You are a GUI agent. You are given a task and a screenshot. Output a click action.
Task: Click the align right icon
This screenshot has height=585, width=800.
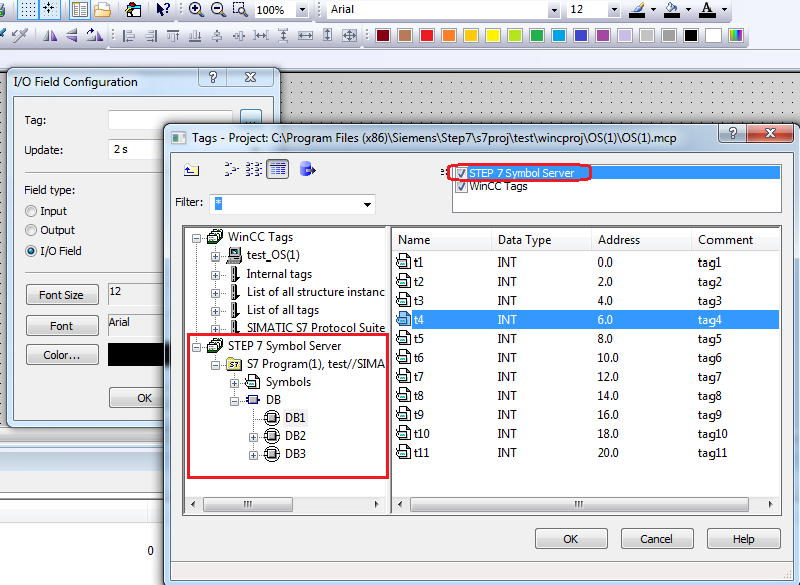tap(151, 36)
